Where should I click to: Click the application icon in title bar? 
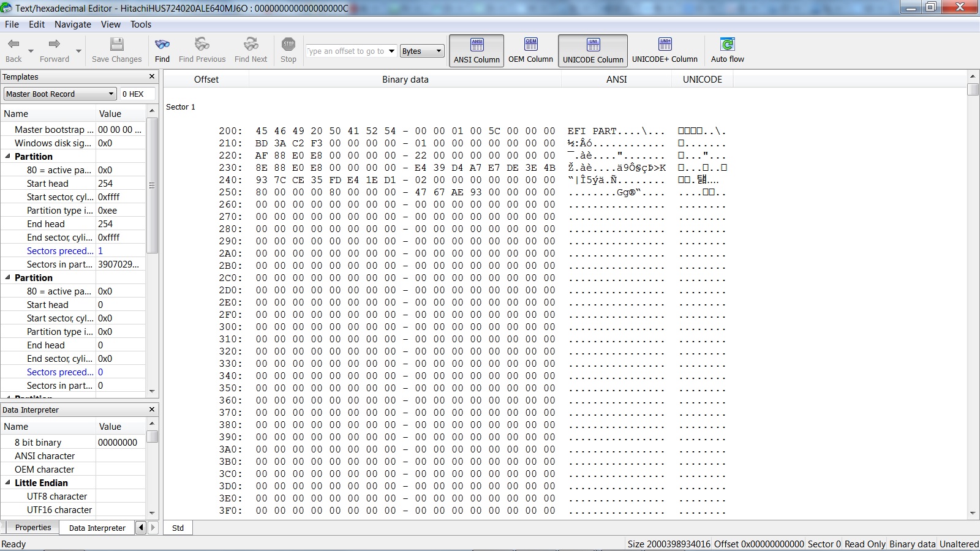[6, 8]
